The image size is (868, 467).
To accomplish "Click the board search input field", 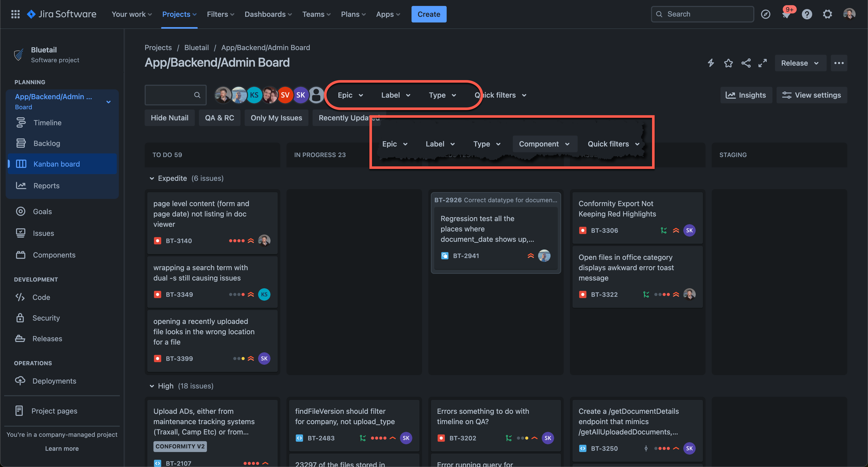I will click(x=175, y=95).
